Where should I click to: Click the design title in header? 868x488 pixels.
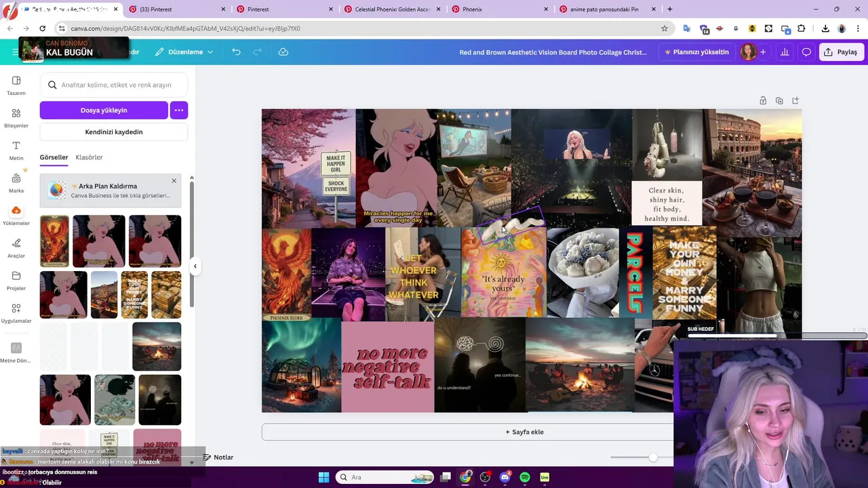click(553, 52)
